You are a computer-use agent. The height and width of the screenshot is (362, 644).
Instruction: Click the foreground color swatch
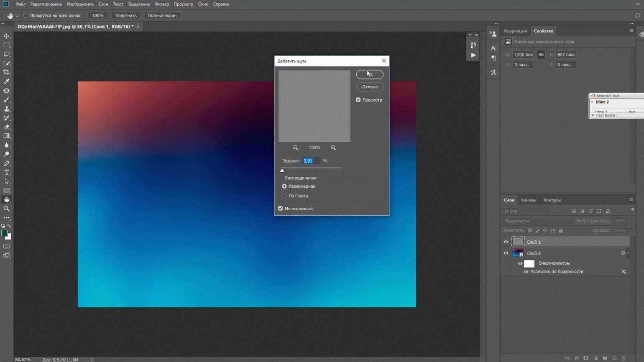pyautogui.click(x=4, y=233)
